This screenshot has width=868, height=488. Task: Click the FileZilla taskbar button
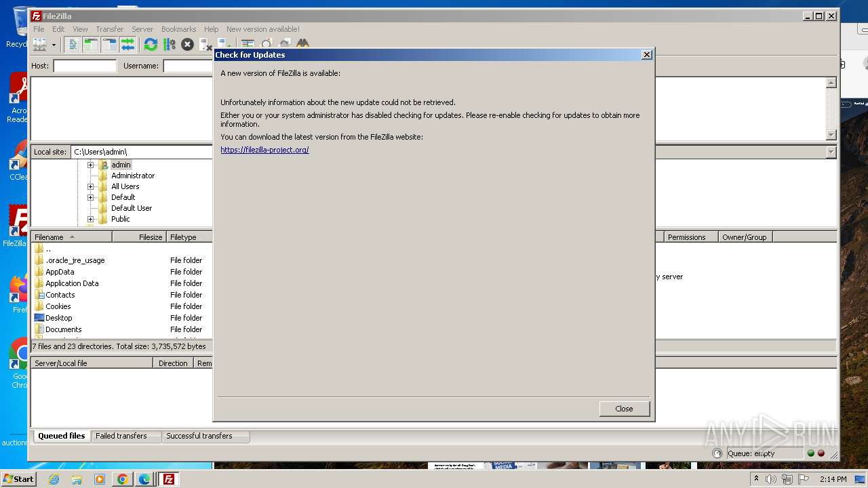click(169, 479)
